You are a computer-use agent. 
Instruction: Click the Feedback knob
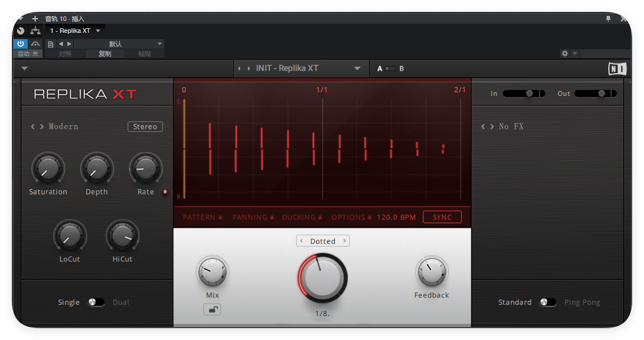(431, 272)
